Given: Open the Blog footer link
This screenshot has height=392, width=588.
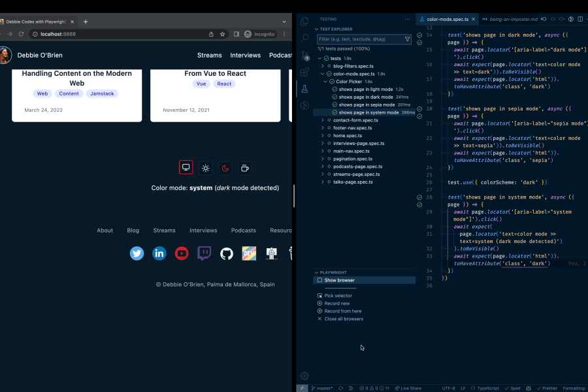Looking at the screenshot, I should click(133, 231).
